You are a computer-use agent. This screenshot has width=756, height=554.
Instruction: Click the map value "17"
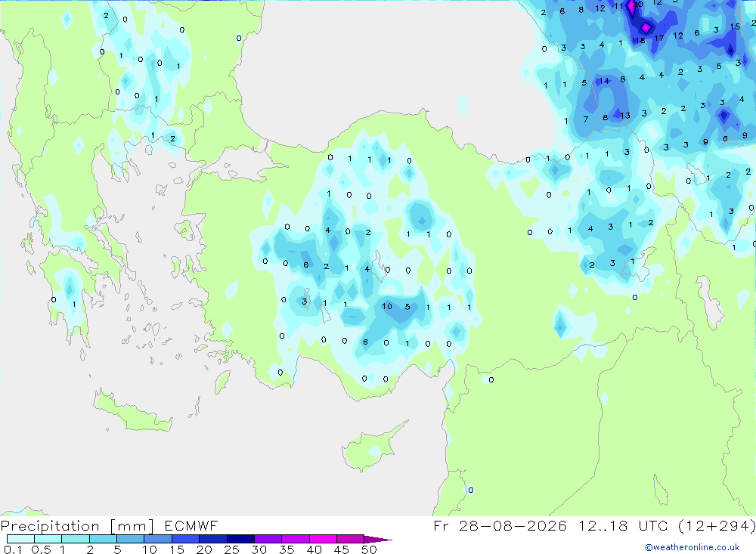click(658, 38)
